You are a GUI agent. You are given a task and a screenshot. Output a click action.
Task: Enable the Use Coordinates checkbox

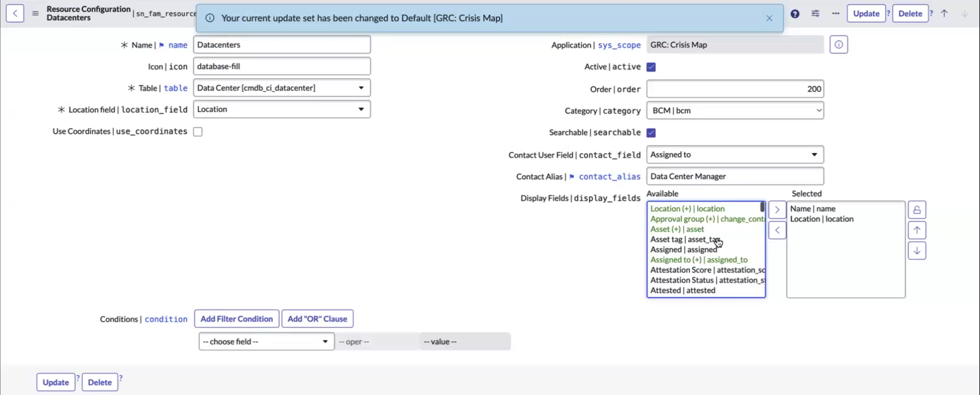pyautogui.click(x=197, y=132)
